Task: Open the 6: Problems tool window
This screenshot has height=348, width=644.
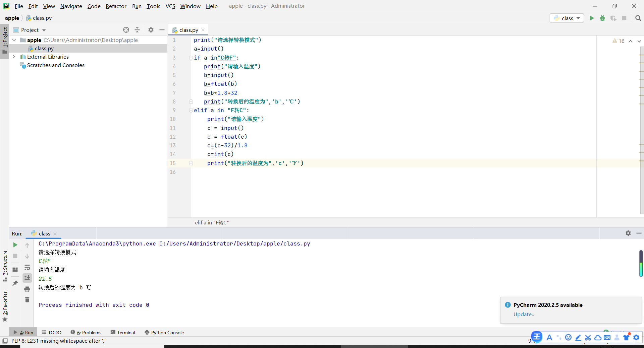Action: coord(86,332)
